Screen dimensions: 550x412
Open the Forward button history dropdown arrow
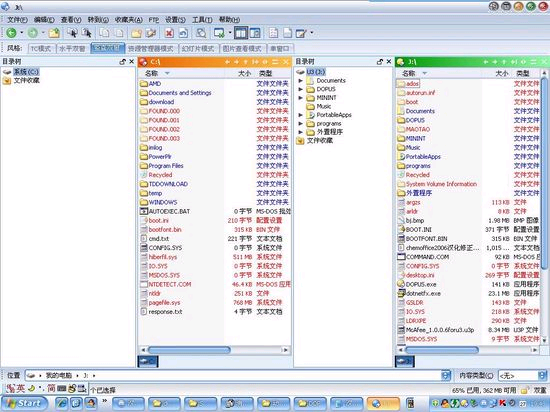43,33
